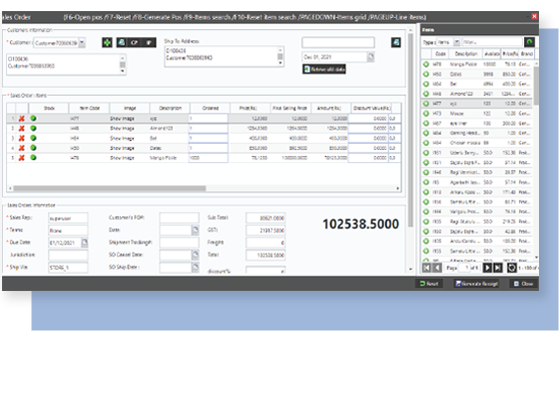Click the green stock indicator on line 2
The height and width of the screenshot is (394, 559).
33,128
